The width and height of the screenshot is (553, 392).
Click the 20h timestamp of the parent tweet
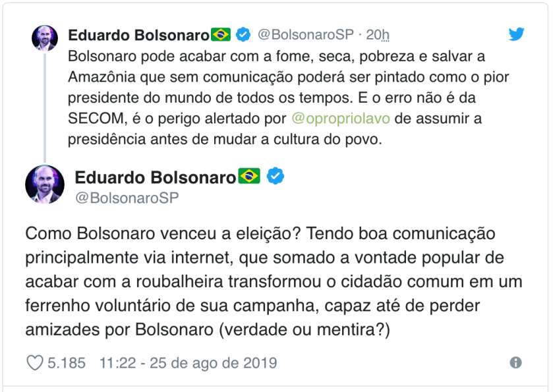click(378, 34)
